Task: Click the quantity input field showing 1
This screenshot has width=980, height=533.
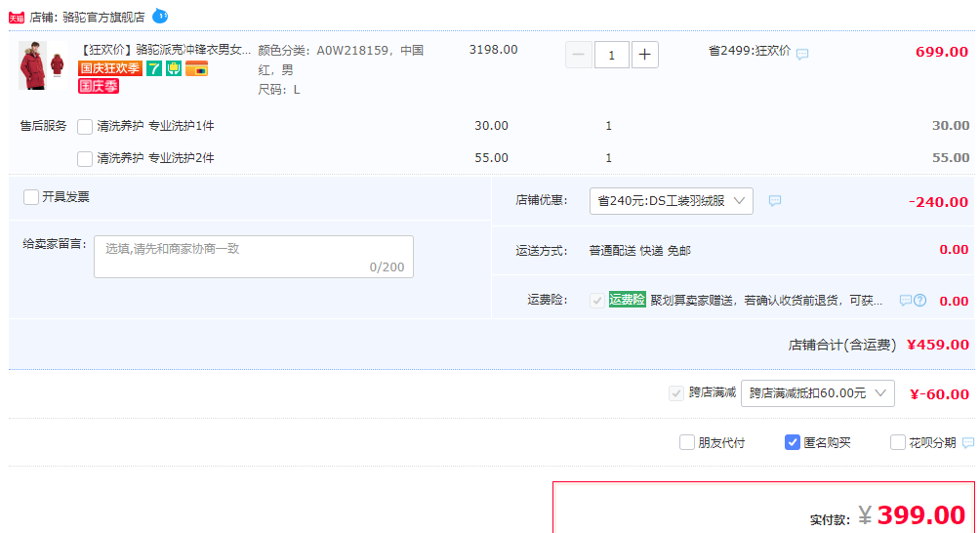Action: (611, 55)
